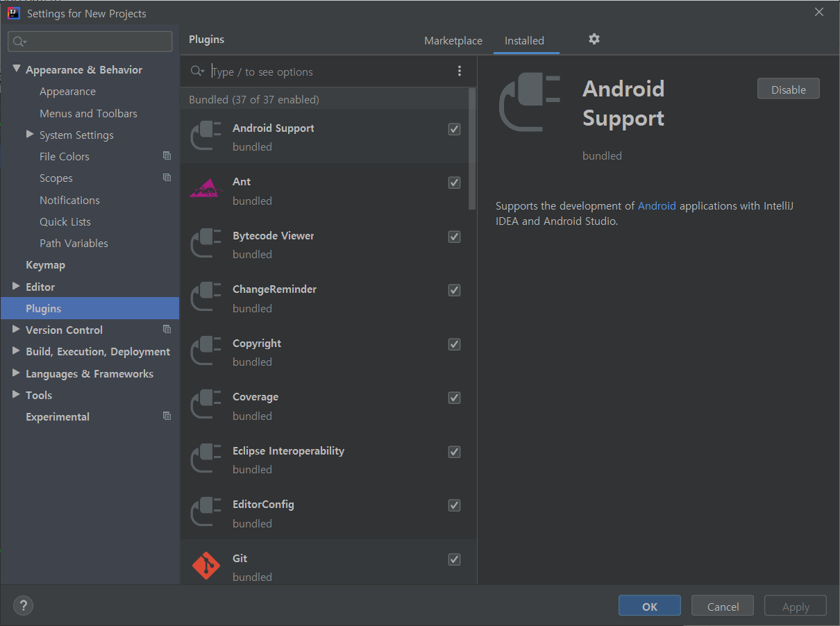Uncheck the Coverage plugin checkbox
This screenshot has width=840, height=626.
tap(454, 398)
